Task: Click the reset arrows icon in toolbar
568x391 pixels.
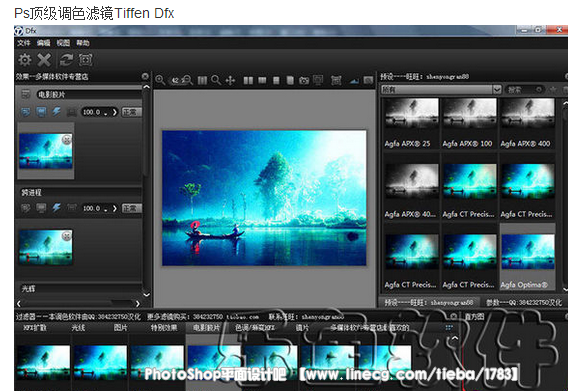Action: click(67, 60)
